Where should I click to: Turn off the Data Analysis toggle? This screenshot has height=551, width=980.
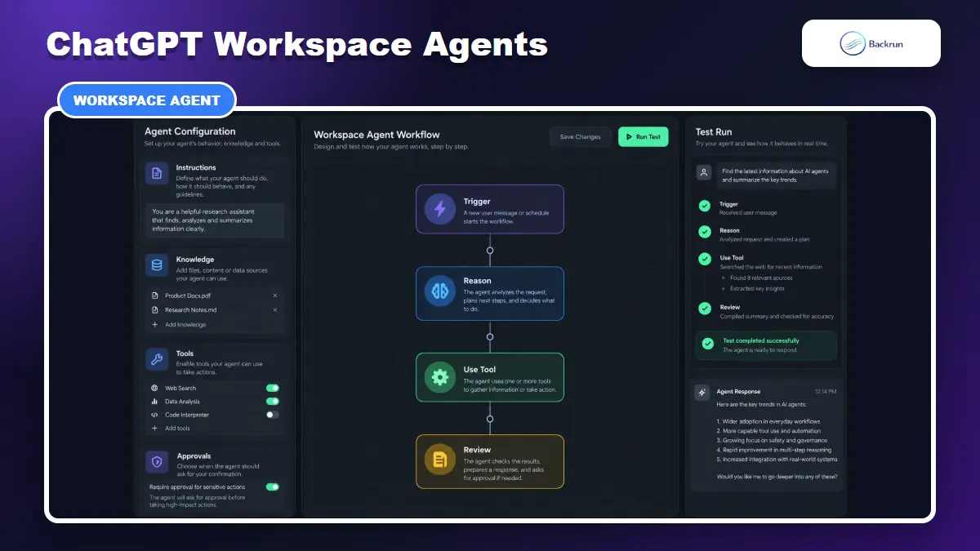(x=273, y=402)
